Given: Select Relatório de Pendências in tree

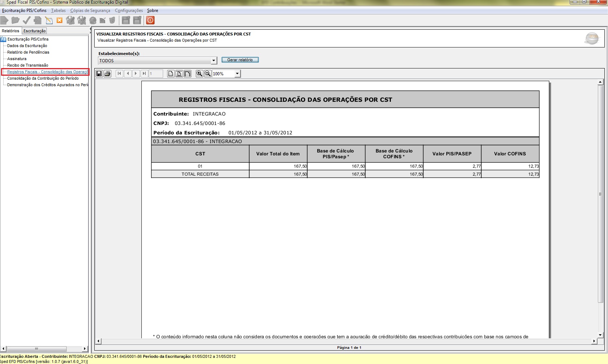Looking at the screenshot, I should (x=28, y=53).
